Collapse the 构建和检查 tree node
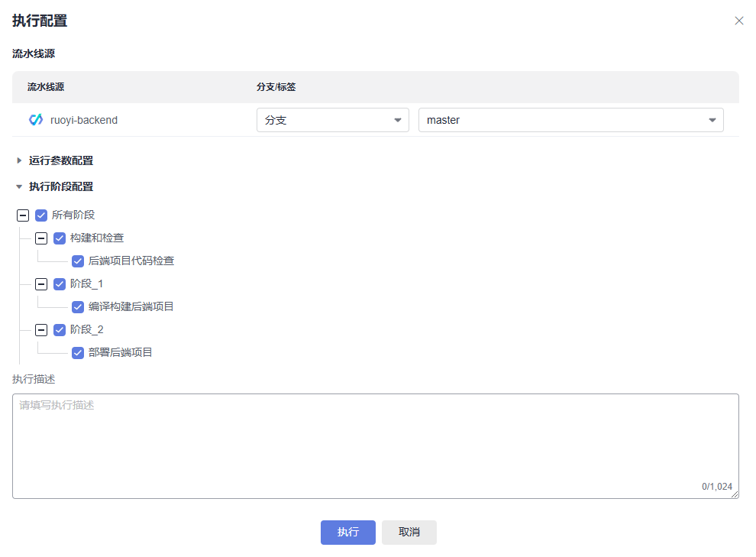 tap(41, 238)
